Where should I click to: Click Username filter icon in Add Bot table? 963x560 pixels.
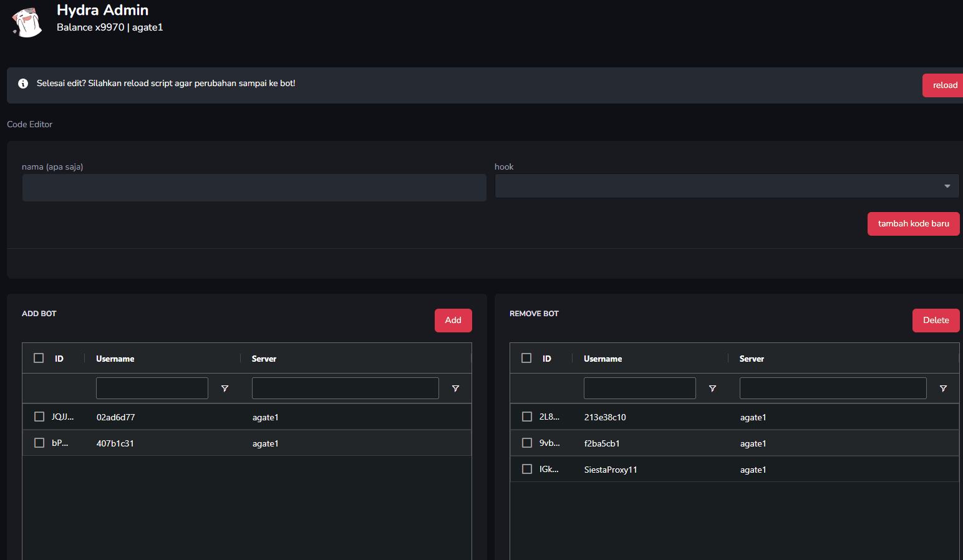pyautogui.click(x=225, y=389)
